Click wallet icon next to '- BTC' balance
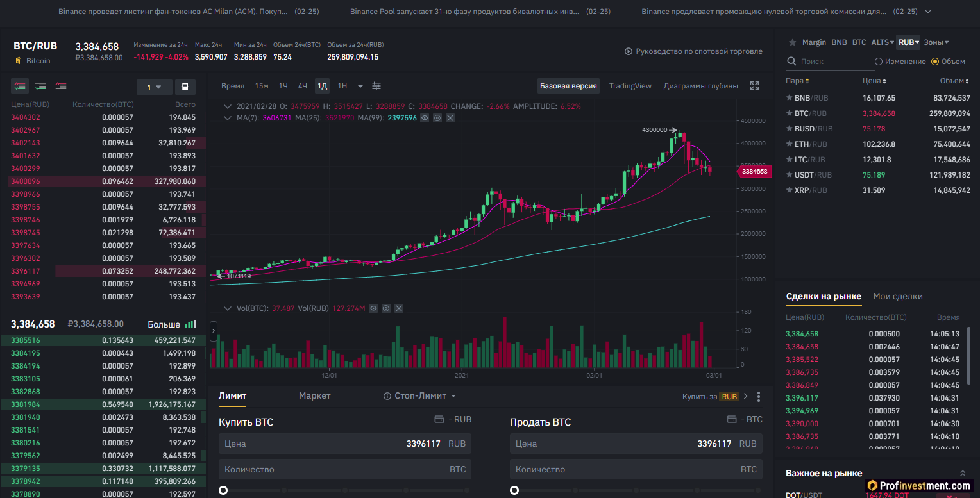 pyautogui.click(x=731, y=420)
